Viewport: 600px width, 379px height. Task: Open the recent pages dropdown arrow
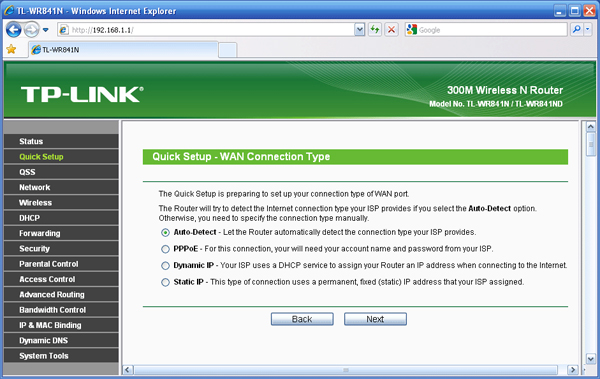click(46, 29)
